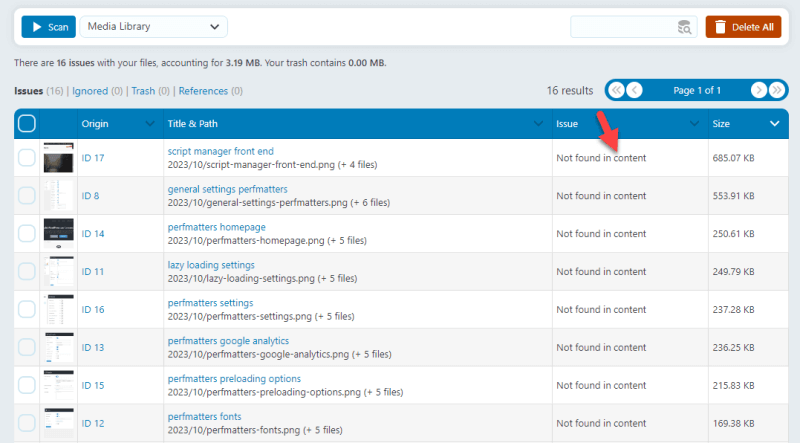The width and height of the screenshot is (800, 443).
Task: Delete all issues with Delete All
Action: tap(743, 27)
